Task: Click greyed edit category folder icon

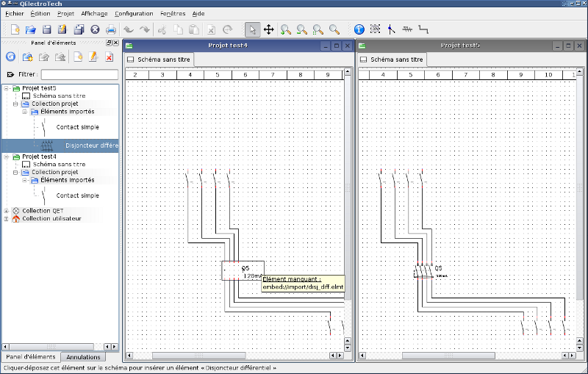Action: click(x=44, y=57)
